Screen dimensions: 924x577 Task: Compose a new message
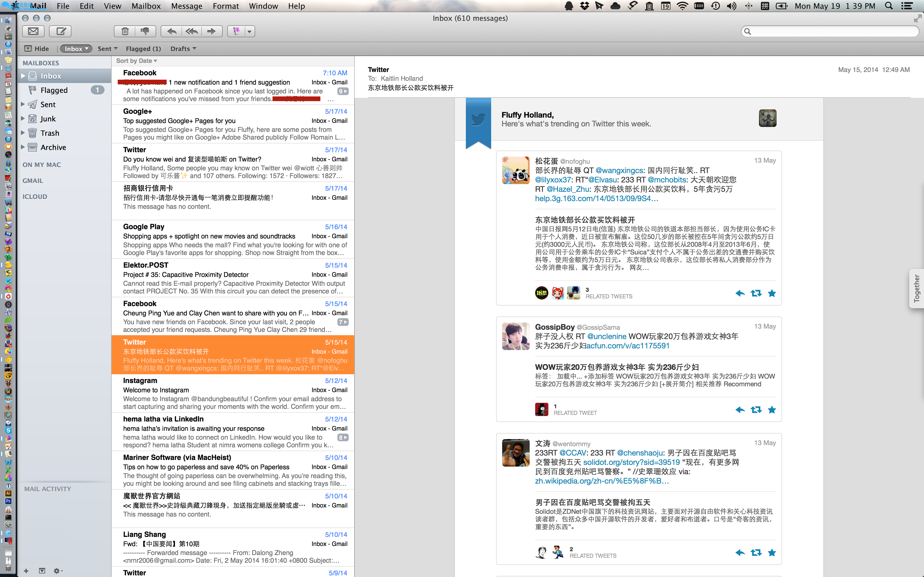tap(61, 31)
